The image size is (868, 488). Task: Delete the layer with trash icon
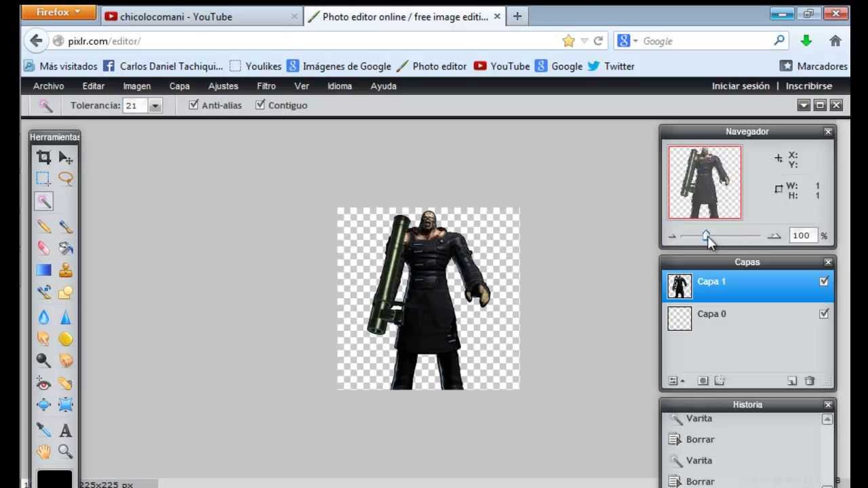coord(809,381)
